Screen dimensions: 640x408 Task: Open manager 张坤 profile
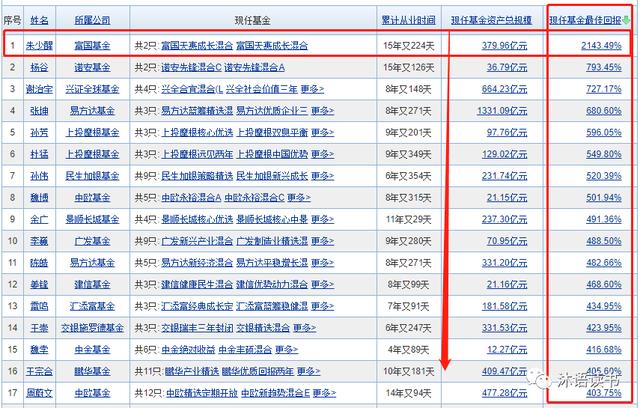(x=39, y=111)
